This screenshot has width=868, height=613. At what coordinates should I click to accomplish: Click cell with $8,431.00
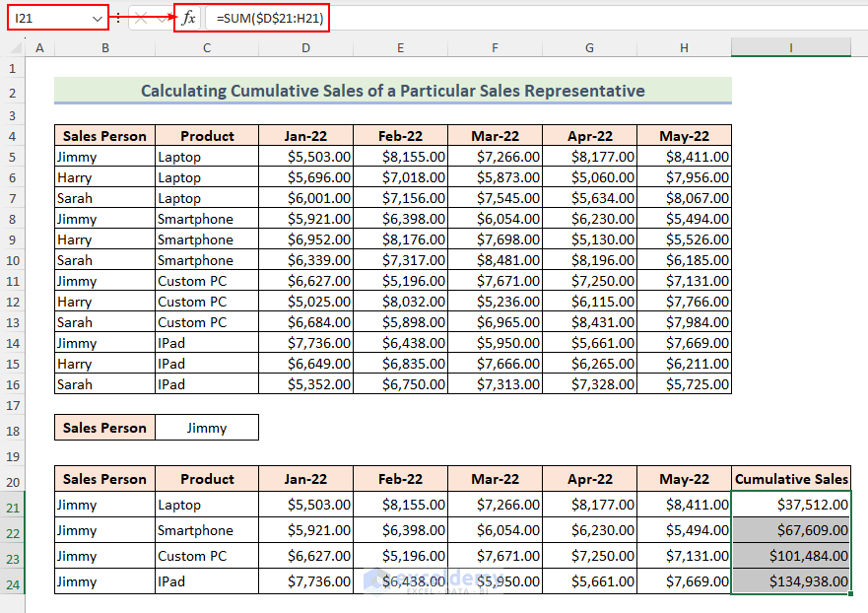click(590, 322)
